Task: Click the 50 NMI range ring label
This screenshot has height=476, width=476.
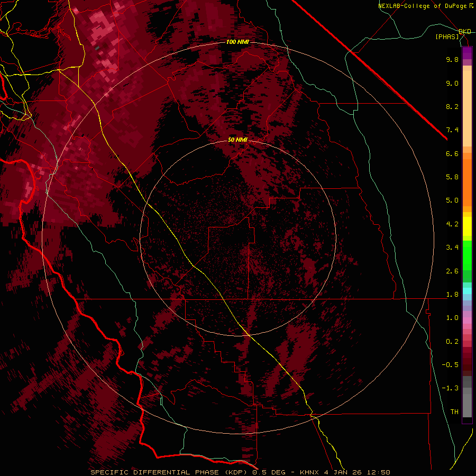Action: click(x=237, y=140)
